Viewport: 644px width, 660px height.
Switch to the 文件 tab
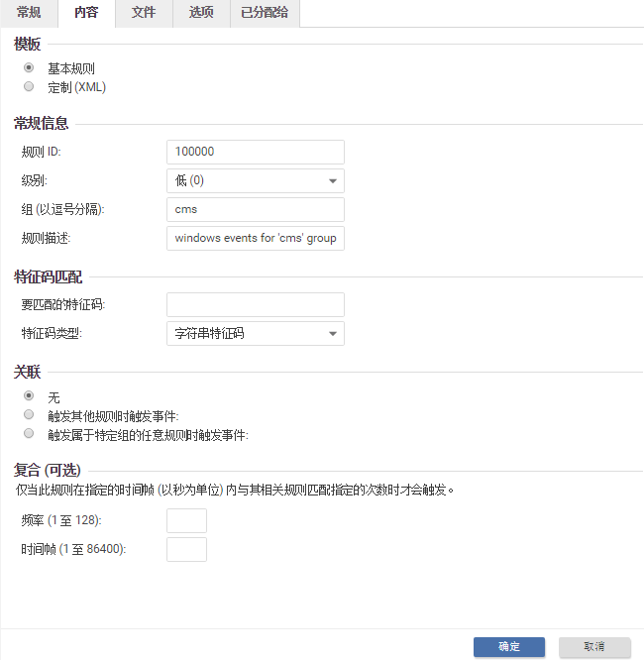[x=144, y=14]
